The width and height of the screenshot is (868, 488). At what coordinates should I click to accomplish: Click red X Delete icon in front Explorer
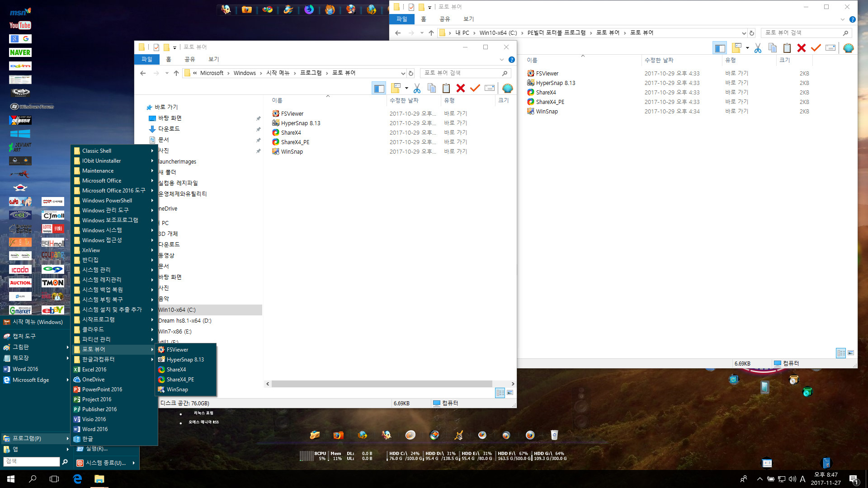[461, 88]
